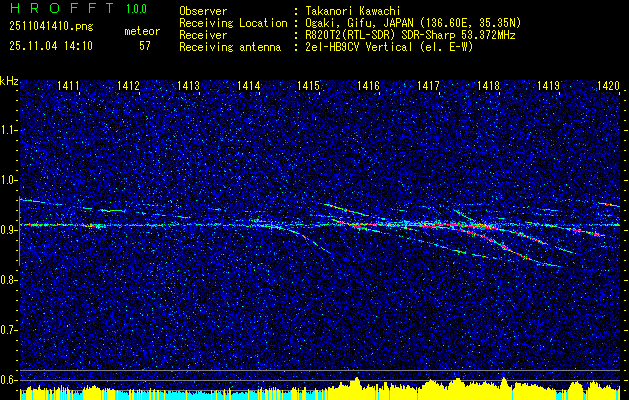
Task: Click the 1411 time marker
Action: pyautogui.click(x=69, y=85)
